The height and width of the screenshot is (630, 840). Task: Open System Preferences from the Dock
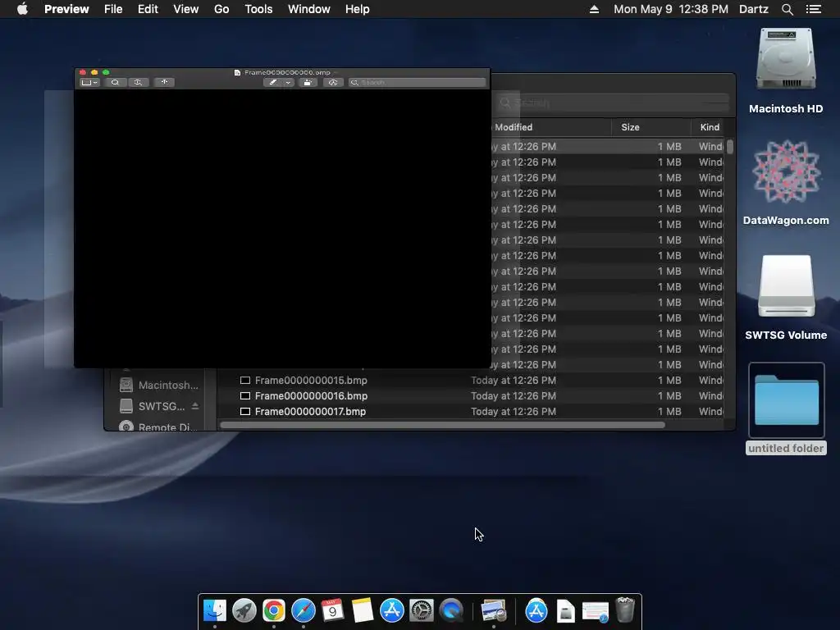click(422, 610)
